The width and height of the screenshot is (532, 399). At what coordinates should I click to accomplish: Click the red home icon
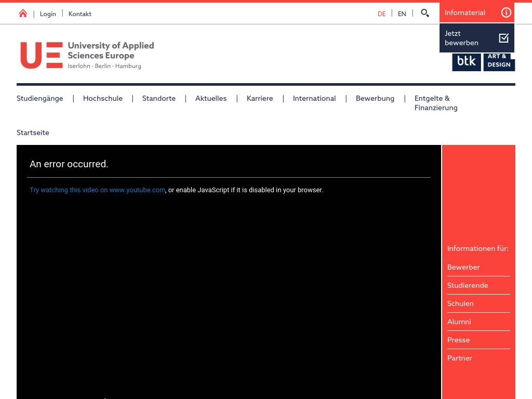point(23,14)
